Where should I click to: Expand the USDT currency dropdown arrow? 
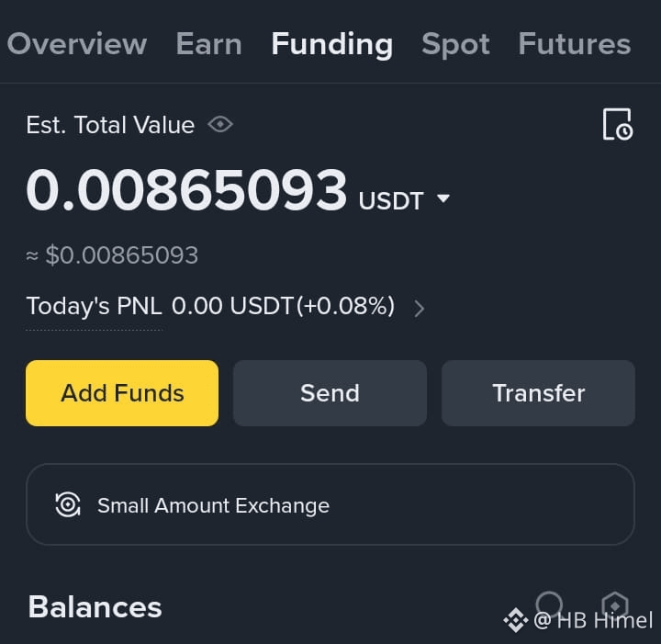[443, 198]
